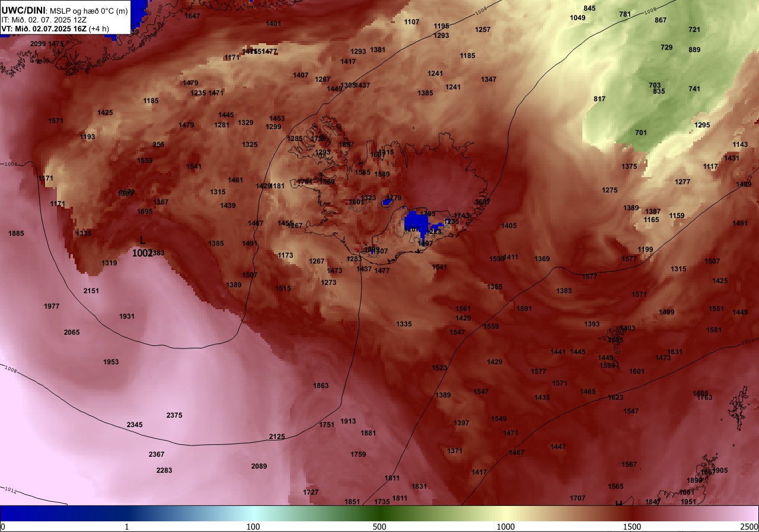Click the height value 1759

click(358, 454)
